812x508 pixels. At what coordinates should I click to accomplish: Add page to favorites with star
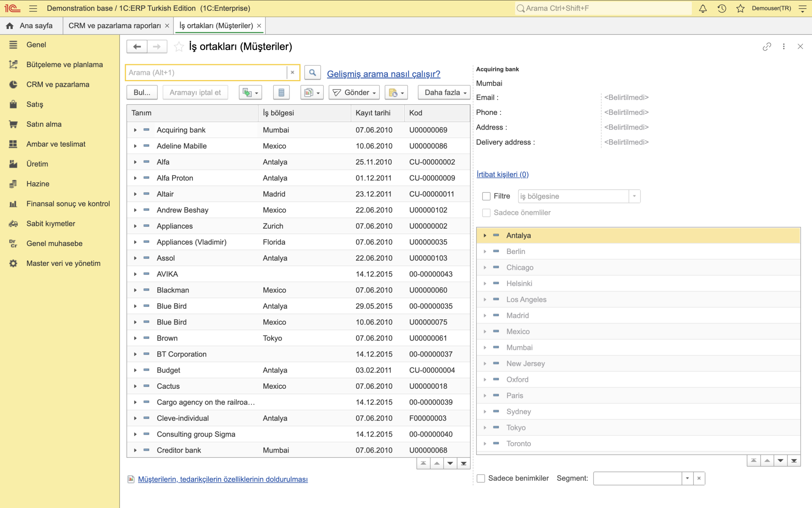[179, 47]
